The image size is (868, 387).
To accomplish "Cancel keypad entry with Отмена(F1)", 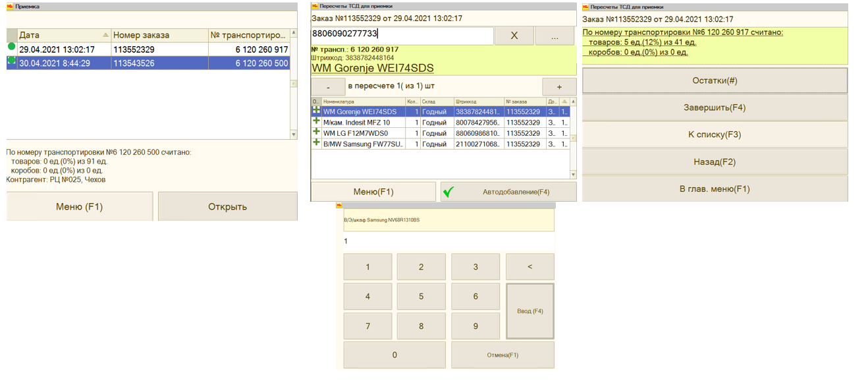I will (x=502, y=355).
